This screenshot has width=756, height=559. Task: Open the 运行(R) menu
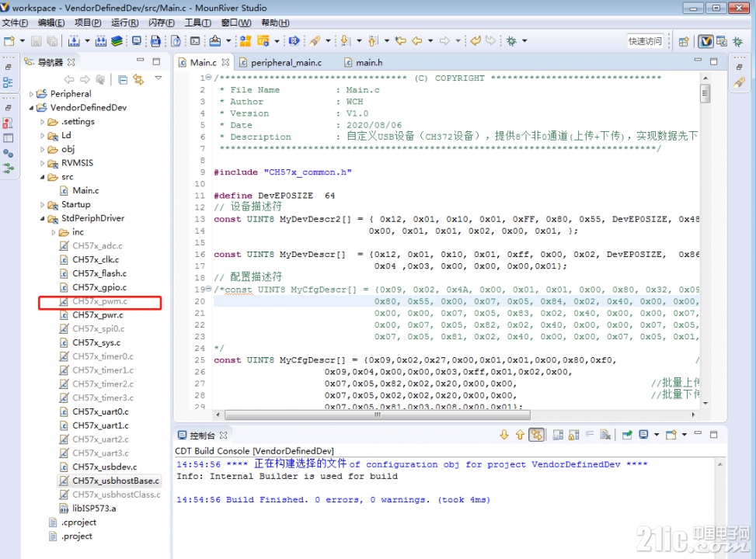(x=124, y=23)
